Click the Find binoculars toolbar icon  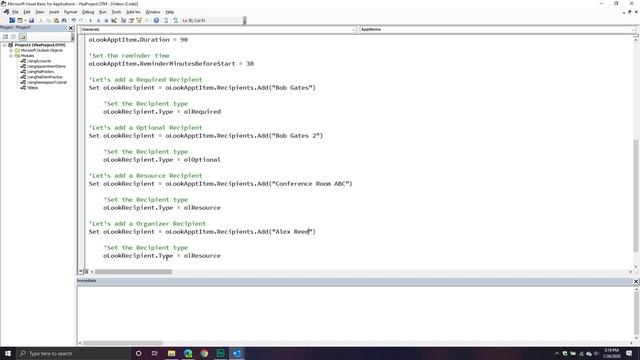click(x=64, y=20)
